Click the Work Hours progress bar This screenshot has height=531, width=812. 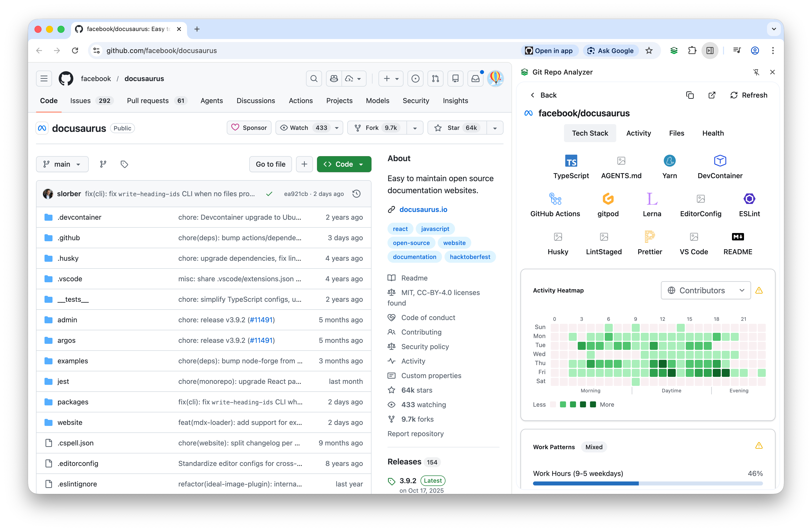tap(647, 483)
